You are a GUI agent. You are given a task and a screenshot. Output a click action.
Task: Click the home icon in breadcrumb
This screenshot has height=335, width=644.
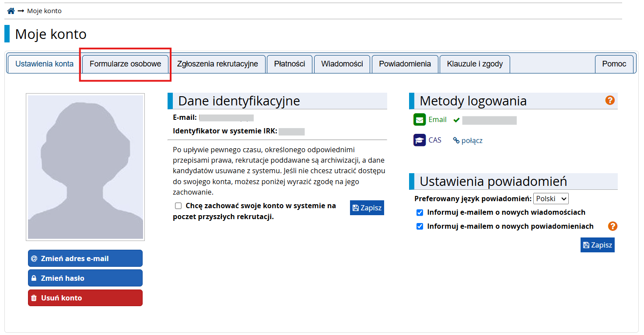click(x=11, y=11)
